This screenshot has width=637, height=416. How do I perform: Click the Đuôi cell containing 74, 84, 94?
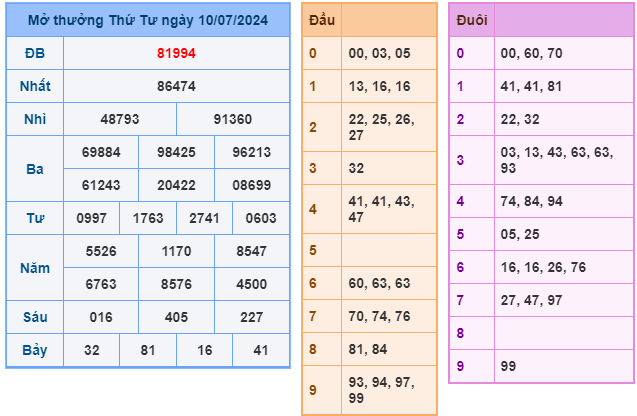click(x=564, y=201)
